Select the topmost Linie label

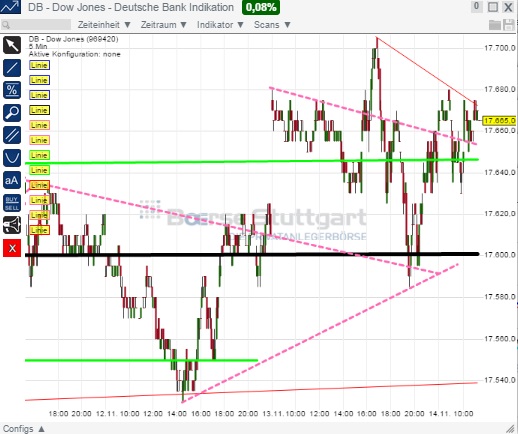click(39, 65)
